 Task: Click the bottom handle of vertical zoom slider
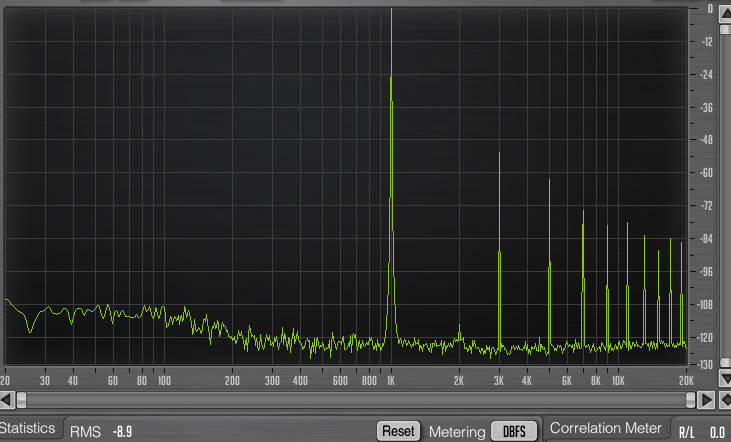(x=725, y=362)
